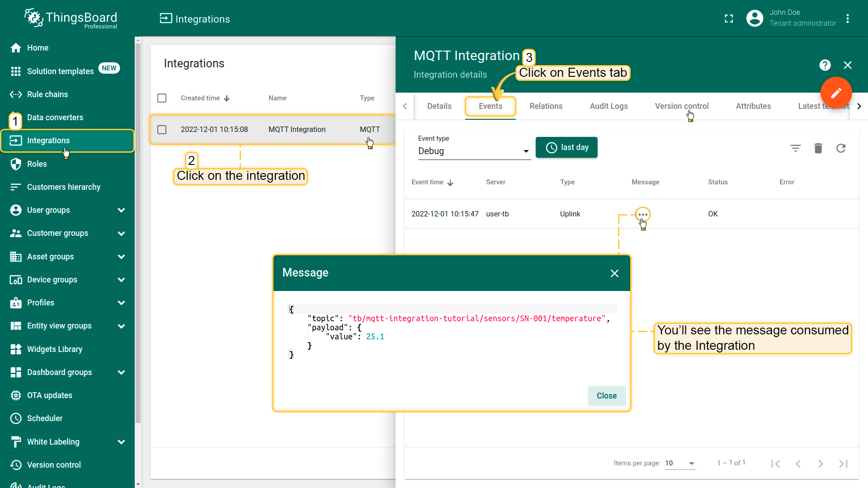Sort by Event time column
This screenshot has width=868, height=488.
432,182
